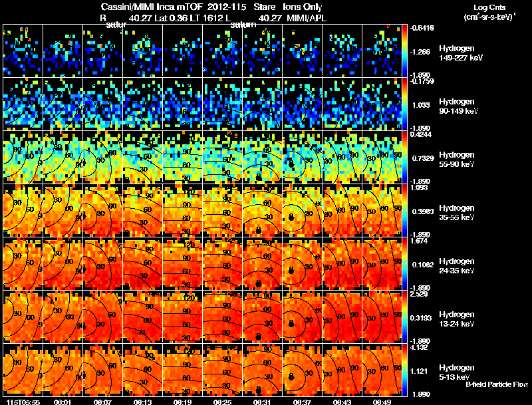Click the '06:37' time axis label

pos(302,402)
